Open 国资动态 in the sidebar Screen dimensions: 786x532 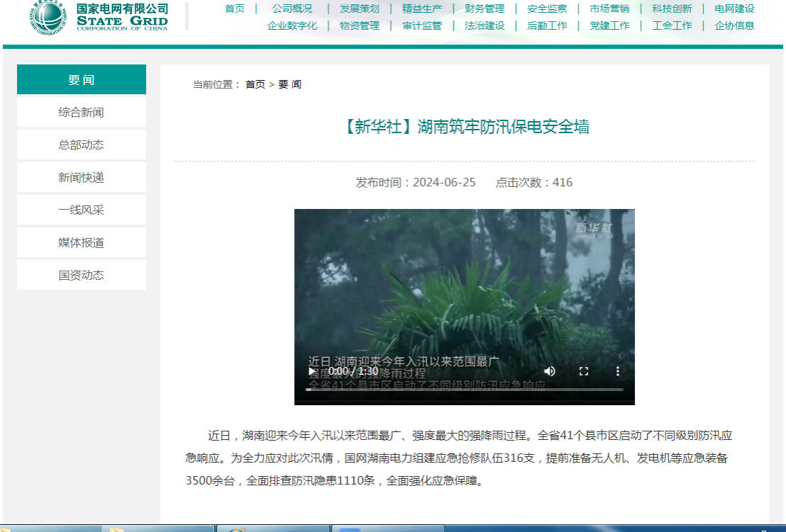pyautogui.click(x=82, y=275)
